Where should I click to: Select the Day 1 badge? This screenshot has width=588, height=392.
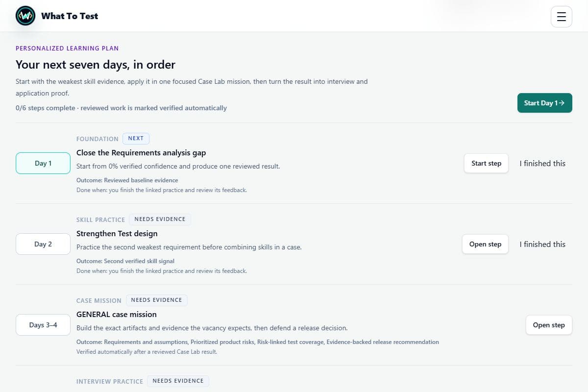coord(43,163)
